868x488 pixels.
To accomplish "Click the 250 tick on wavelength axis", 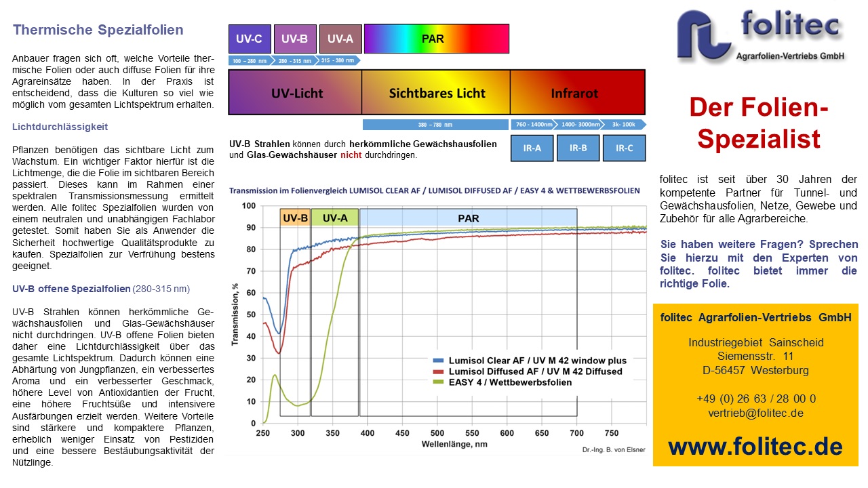I will (262, 433).
